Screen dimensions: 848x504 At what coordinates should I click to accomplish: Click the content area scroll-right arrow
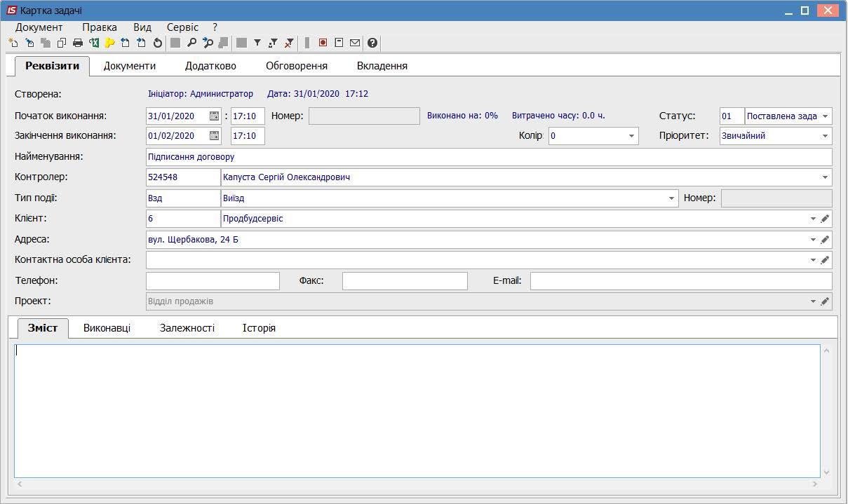815,484
